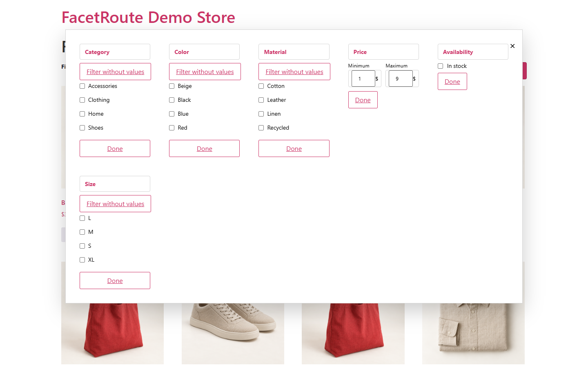
Task: Check the Accessories category checkbox
Action: pyautogui.click(x=82, y=86)
